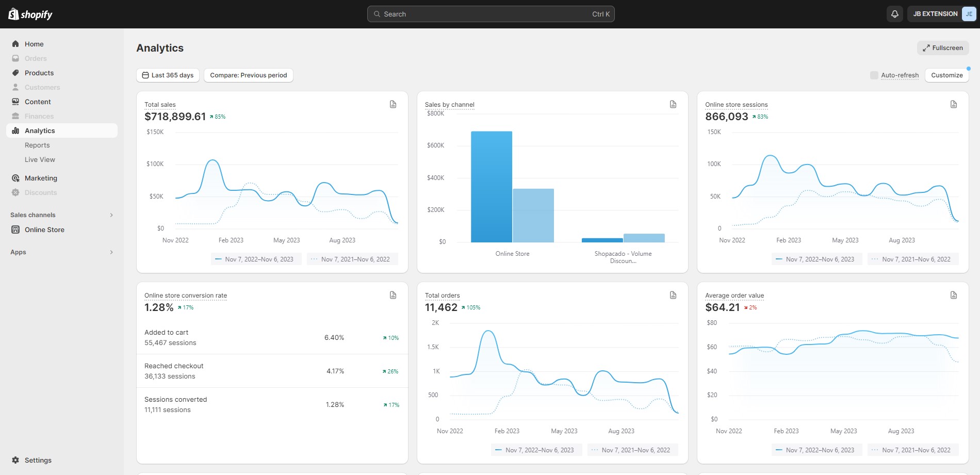
Task: Enable the Auto-refresh checkbox
Action: coord(874,75)
